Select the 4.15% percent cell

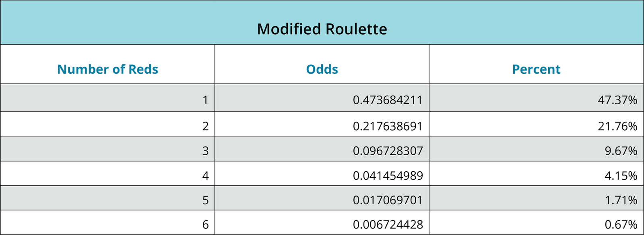click(x=621, y=176)
